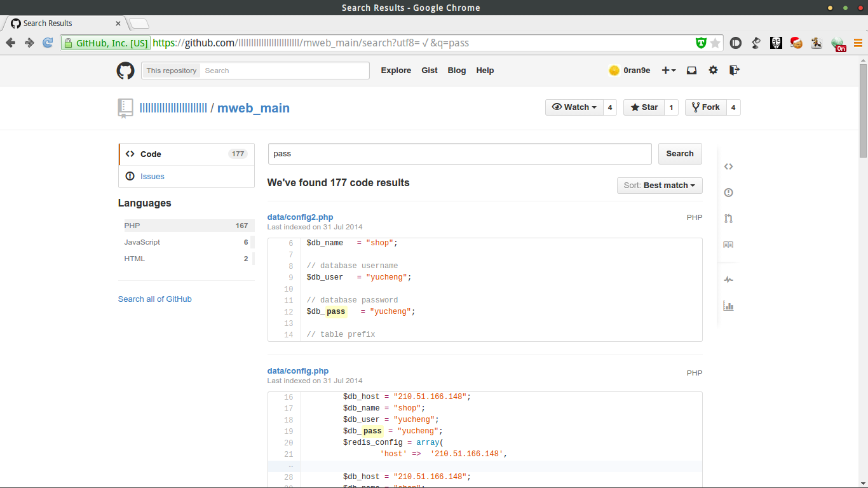Open the create new plus dropdown
The image size is (868, 488).
pyautogui.click(x=668, y=71)
